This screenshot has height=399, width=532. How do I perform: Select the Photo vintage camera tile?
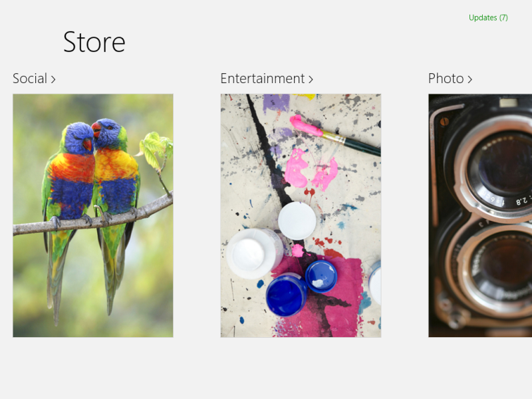tap(480, 215)
